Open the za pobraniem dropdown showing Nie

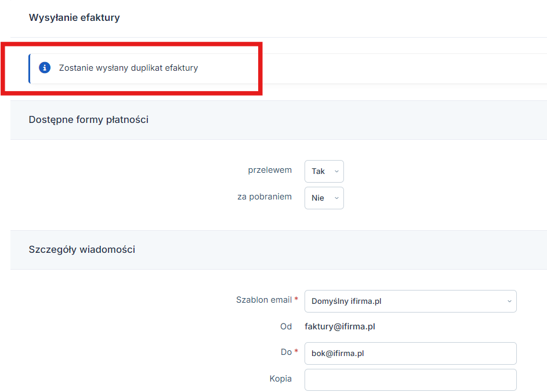[324, 198]
